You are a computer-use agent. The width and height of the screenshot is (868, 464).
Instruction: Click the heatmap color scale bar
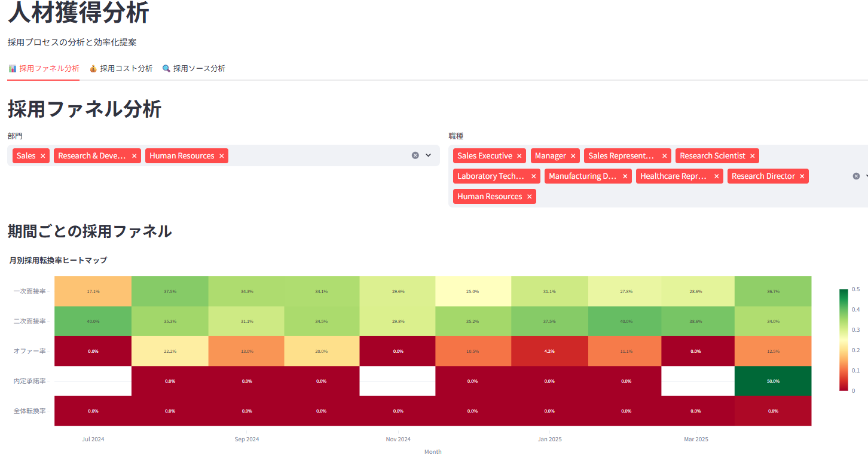[843, 340]
